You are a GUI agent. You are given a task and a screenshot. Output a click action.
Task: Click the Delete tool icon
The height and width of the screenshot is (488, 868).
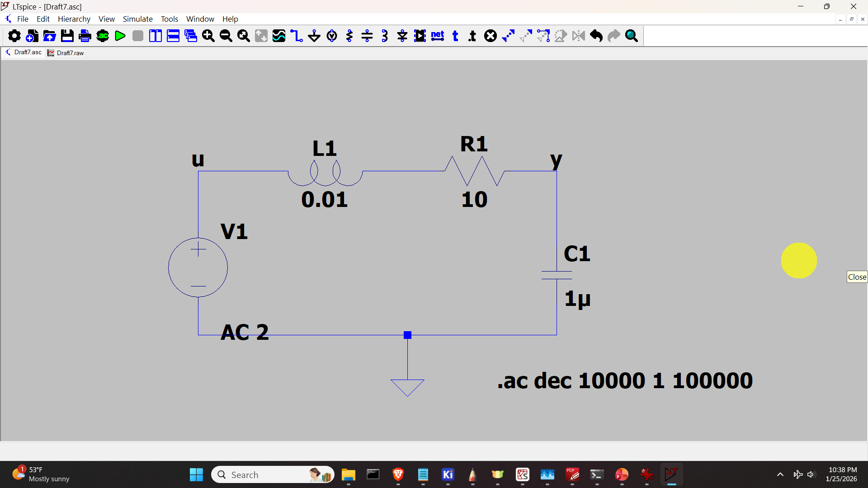pyautogui.click(x=491, y=36)
